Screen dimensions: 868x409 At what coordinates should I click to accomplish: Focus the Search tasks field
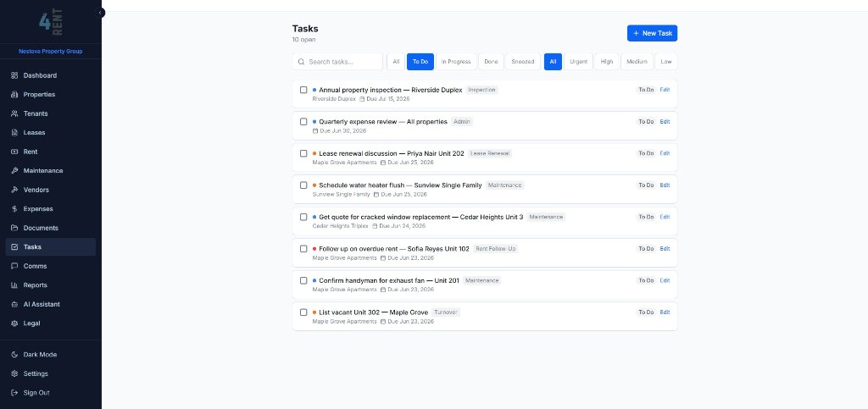coord(337,62)
